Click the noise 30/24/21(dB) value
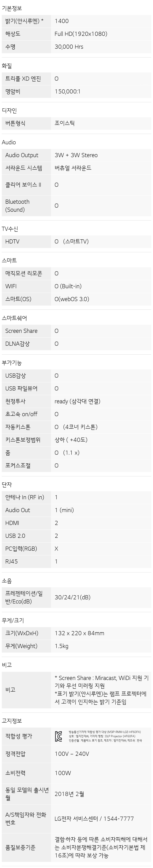Screen dimensions: 153x868 [x=72, y=597]
